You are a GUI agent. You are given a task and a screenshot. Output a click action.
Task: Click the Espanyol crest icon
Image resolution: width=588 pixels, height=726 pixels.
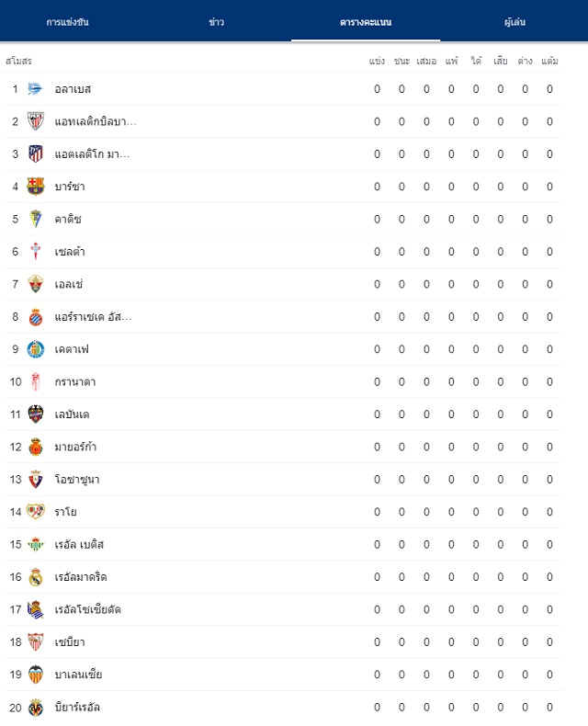coord(36,317)
